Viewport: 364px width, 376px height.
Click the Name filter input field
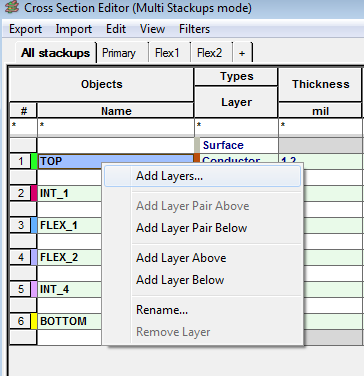pos(116,127)
